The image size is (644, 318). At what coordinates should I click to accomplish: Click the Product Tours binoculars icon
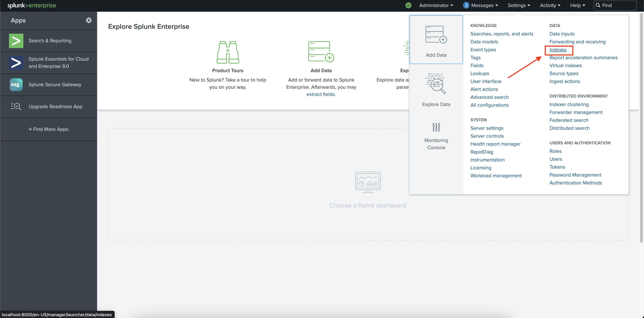coord(227,52)
